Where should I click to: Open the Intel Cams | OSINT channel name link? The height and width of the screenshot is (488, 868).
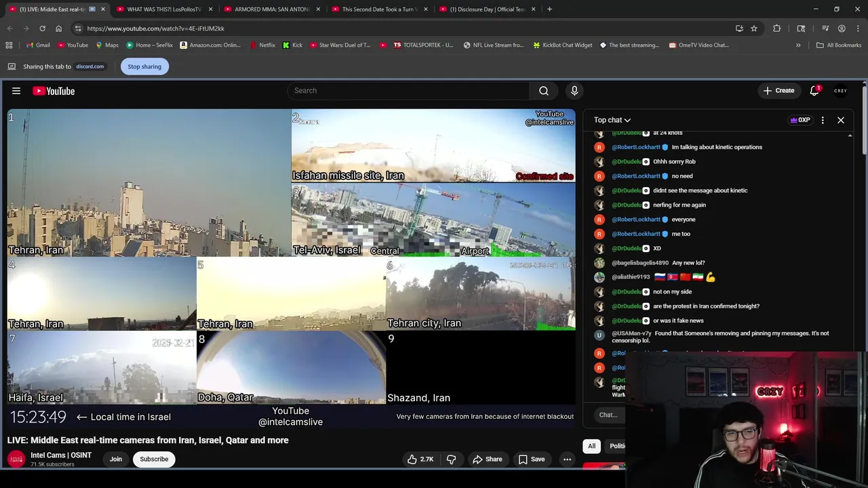61,455
